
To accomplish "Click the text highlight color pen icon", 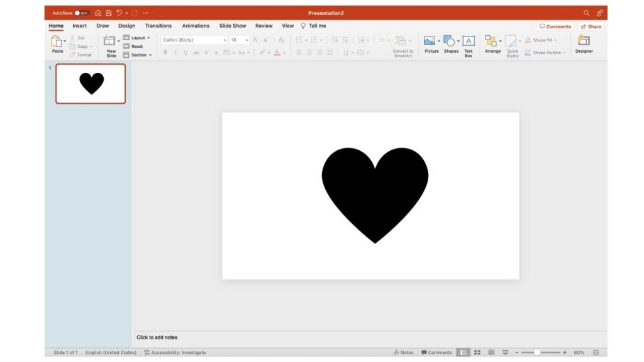I will (x=262, y=53).
